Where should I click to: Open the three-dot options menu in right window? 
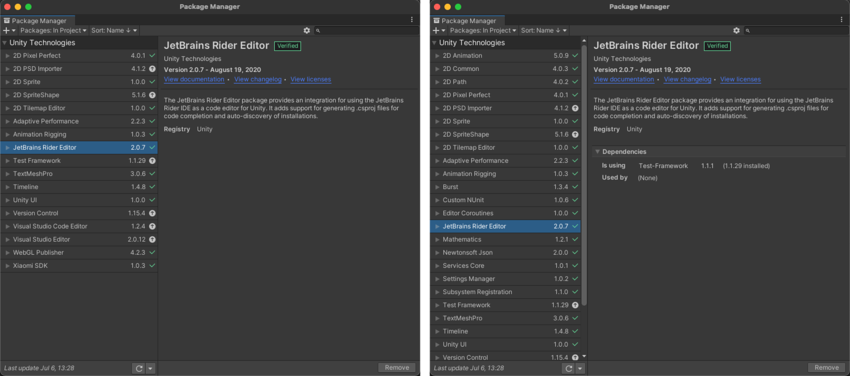click(841, 20)
